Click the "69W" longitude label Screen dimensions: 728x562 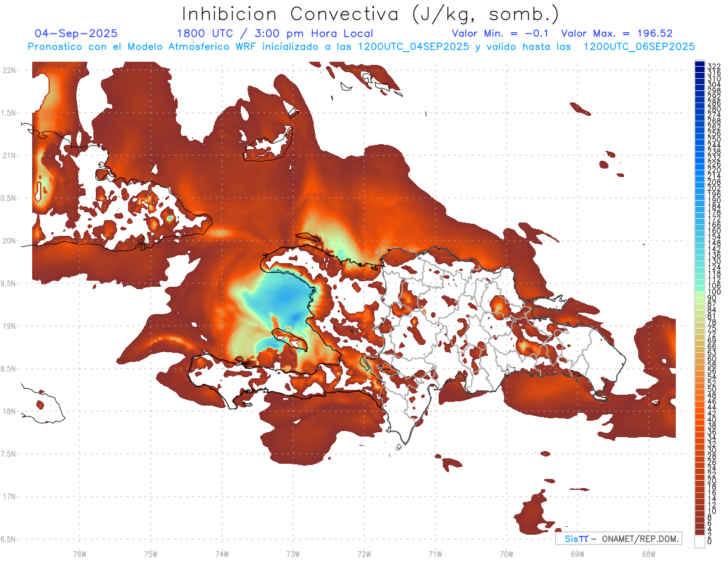[578, 554]
